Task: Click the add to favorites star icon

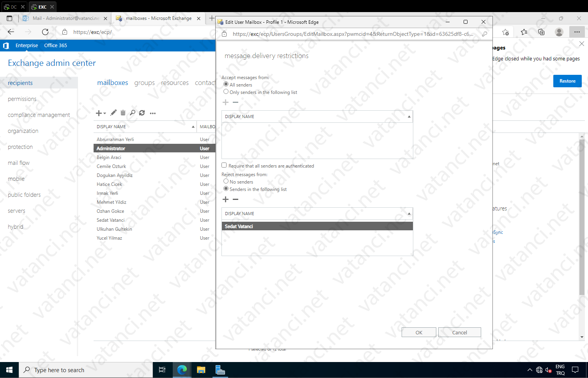Action: [x=505, y=32]
